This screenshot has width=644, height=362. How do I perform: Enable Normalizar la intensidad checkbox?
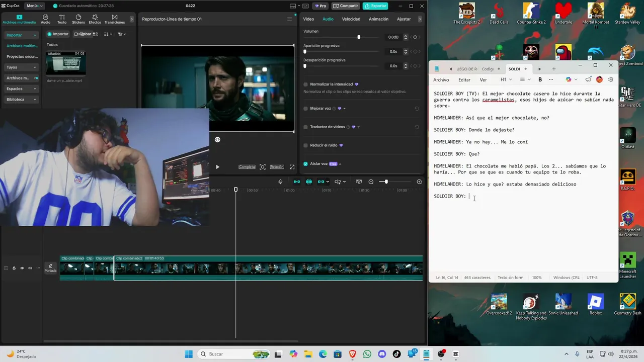point(305,84)
